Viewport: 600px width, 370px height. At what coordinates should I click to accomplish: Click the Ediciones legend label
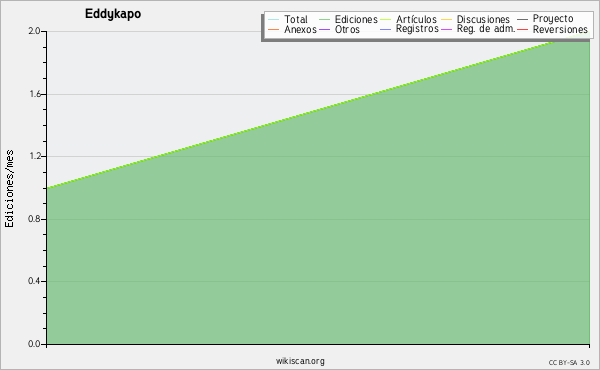tap(356, 19)
